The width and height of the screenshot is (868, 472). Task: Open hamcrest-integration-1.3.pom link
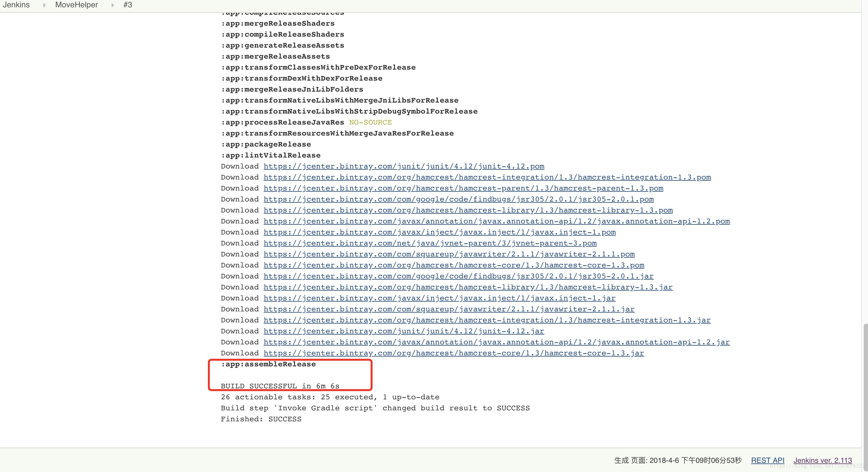click(487, 177)
